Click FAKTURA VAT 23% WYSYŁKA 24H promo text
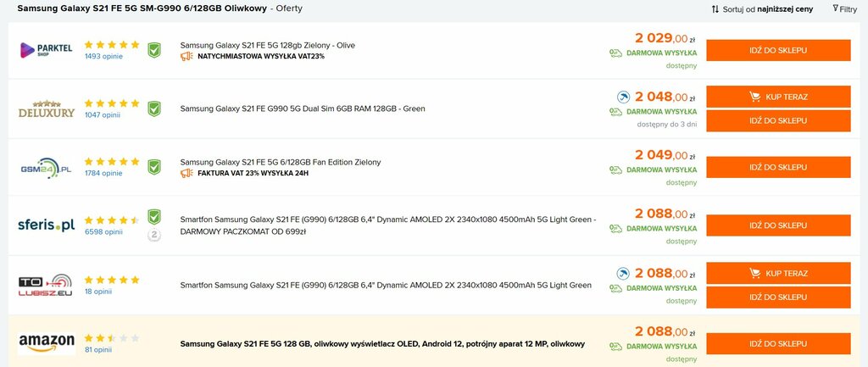 253,173
